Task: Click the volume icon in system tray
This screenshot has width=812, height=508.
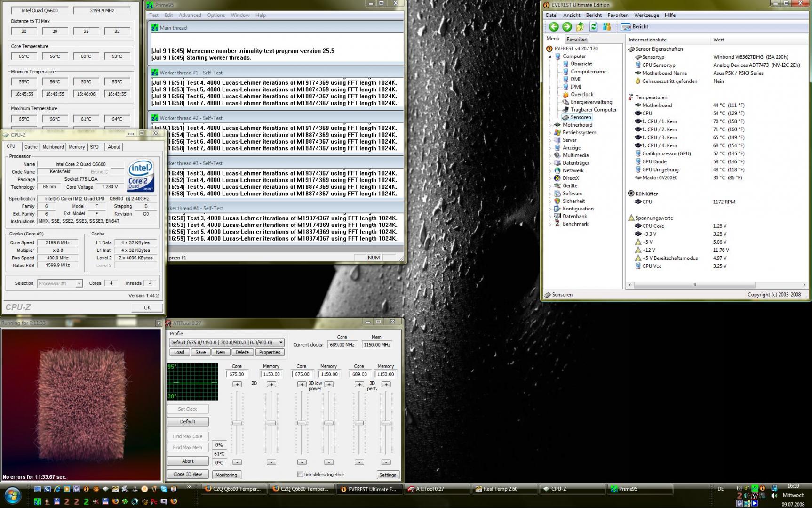Action: 774,495
